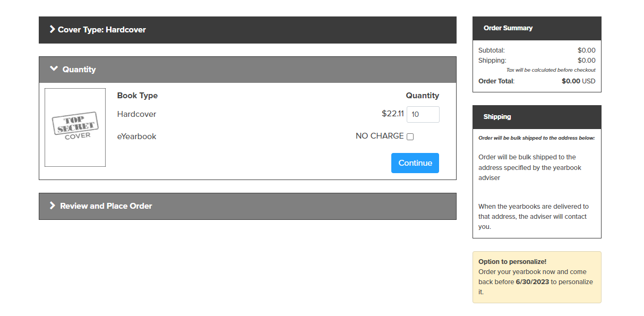The height and width of the screenshot is (316, 644).
Task: Click the Hardcover book type label
Action: click(x=136, y=114)
